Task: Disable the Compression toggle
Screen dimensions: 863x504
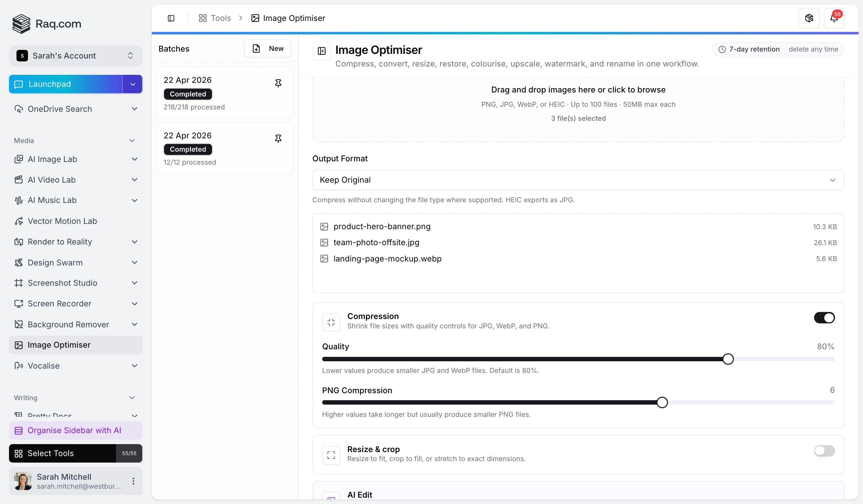Action: (824, 317)
